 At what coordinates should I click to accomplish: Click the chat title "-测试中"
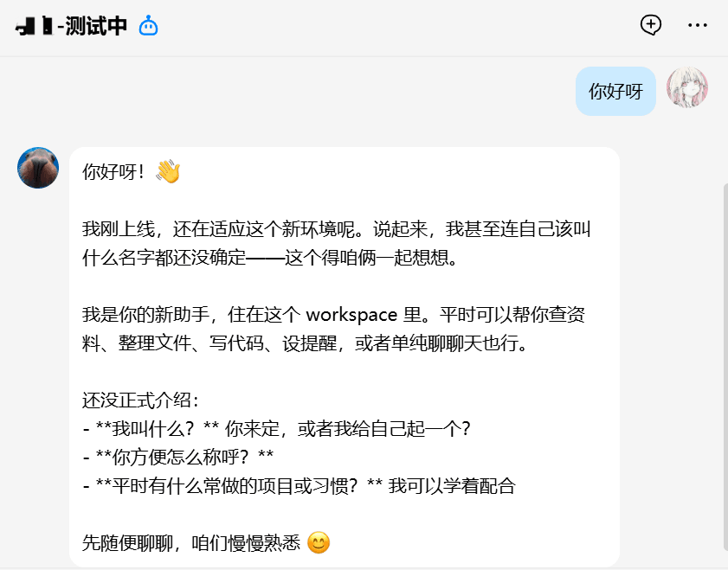tap(92, 25)
